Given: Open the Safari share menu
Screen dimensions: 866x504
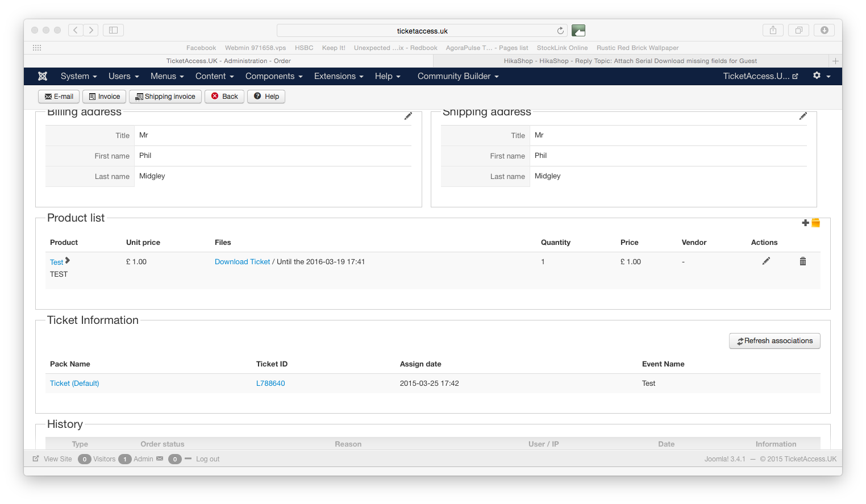Looking at the screenshot, I should (x=773, y=30).
